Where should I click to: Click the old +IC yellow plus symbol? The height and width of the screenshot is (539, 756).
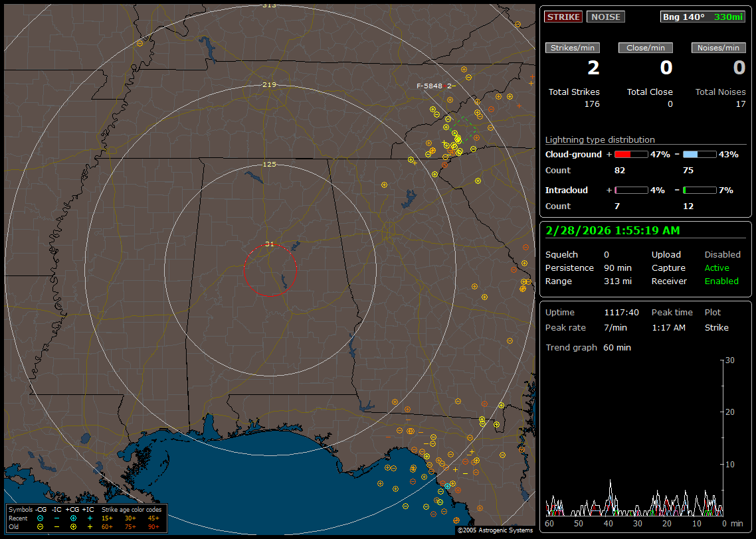point(90,526)
